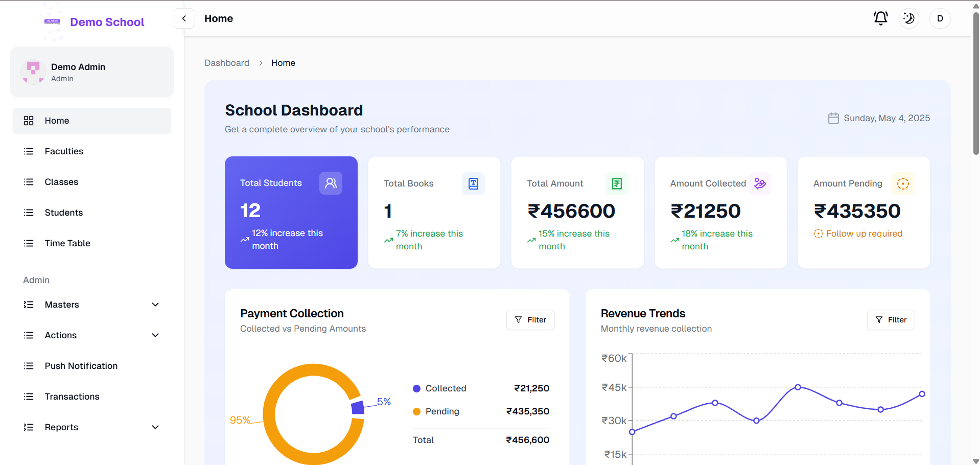Click the Follow up required warning icon
The height and width of the screenshot is (465, 980).
coord(818,234)
